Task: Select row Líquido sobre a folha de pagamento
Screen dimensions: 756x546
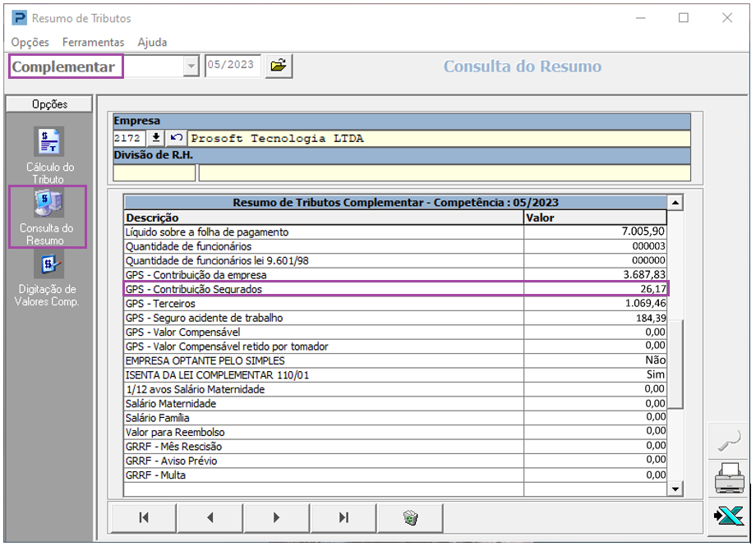Action: [395, 232]
